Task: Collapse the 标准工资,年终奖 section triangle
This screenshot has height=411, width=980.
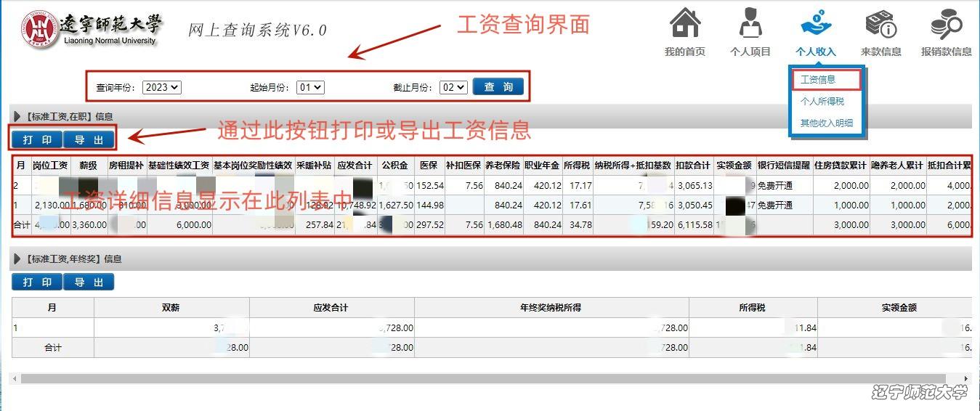Action: point(17,259)
